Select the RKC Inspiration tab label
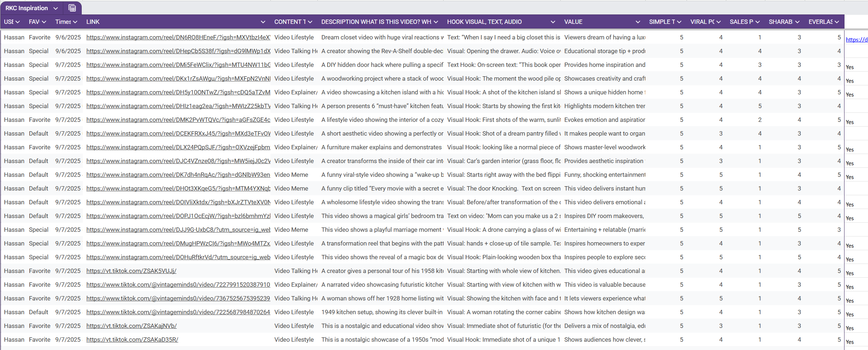 click(x=26, y=8)
